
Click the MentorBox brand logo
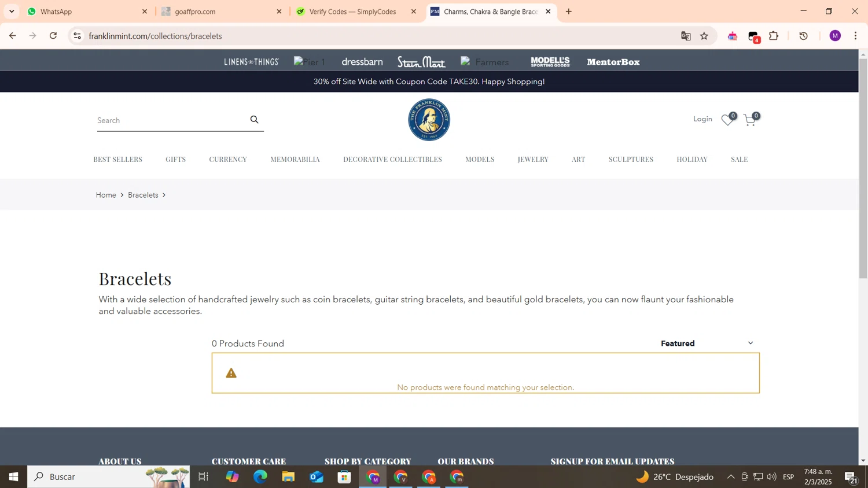pyautogui.click(x=613, y=62)
